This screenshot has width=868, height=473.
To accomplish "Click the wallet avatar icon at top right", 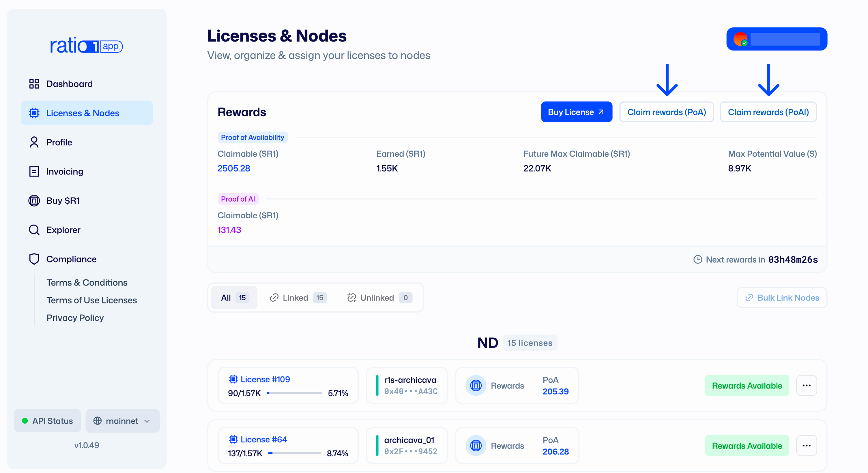I will (x=741, y=39).
